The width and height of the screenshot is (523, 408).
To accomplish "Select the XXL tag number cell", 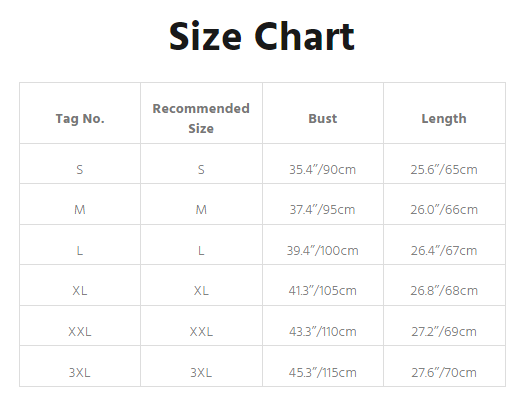I will click(x=80, y=332).
